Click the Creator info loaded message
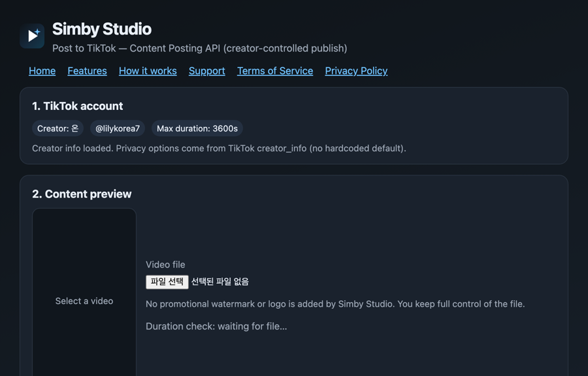The image size is (588, 376). [219, 148]
